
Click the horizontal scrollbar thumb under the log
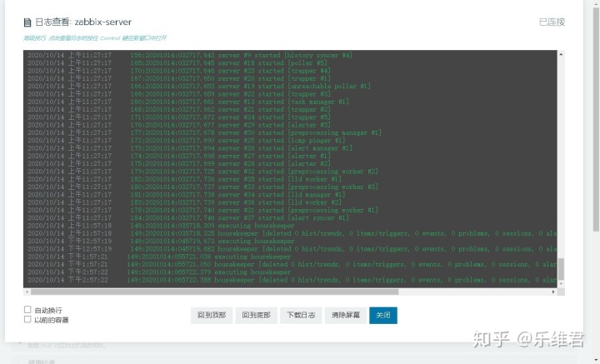point(215,292)
